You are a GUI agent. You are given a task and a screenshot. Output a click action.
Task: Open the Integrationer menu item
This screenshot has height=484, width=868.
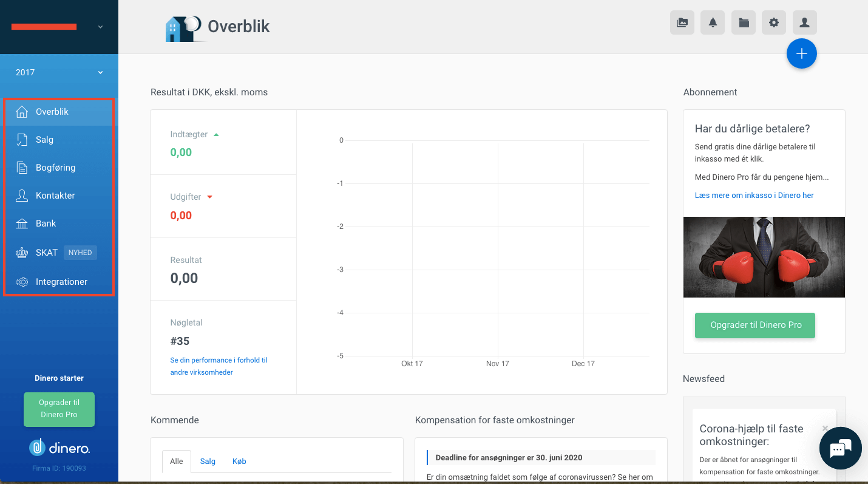coord(59,282)
